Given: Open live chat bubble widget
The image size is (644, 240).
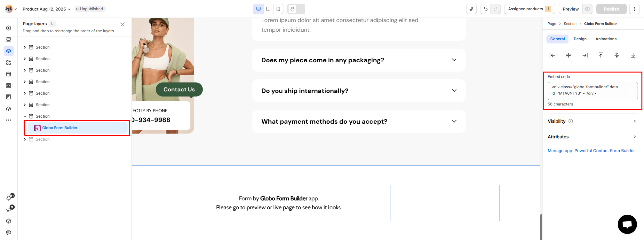Looking at the screenshot, I should [x=627, y=224].
